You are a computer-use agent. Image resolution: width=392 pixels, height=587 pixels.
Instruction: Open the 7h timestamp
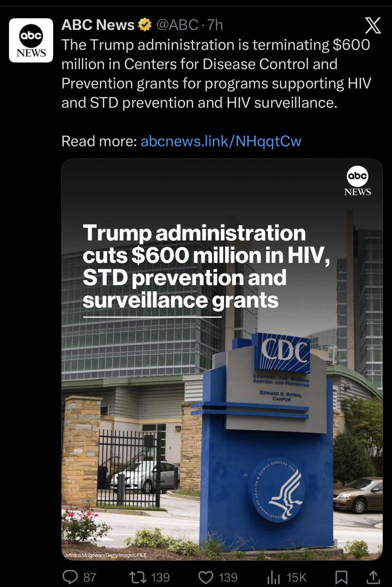(x=215, y=25)
